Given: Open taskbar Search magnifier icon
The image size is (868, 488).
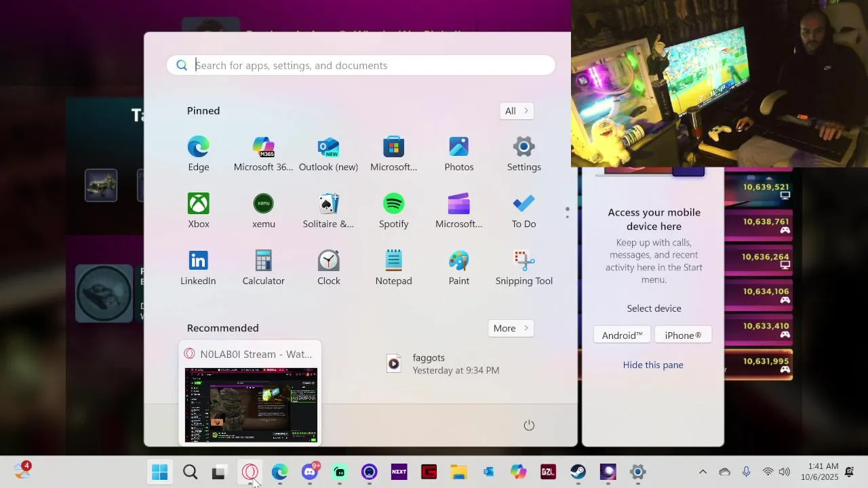Looking at the screenshot, I should click(x=190, y=472).
